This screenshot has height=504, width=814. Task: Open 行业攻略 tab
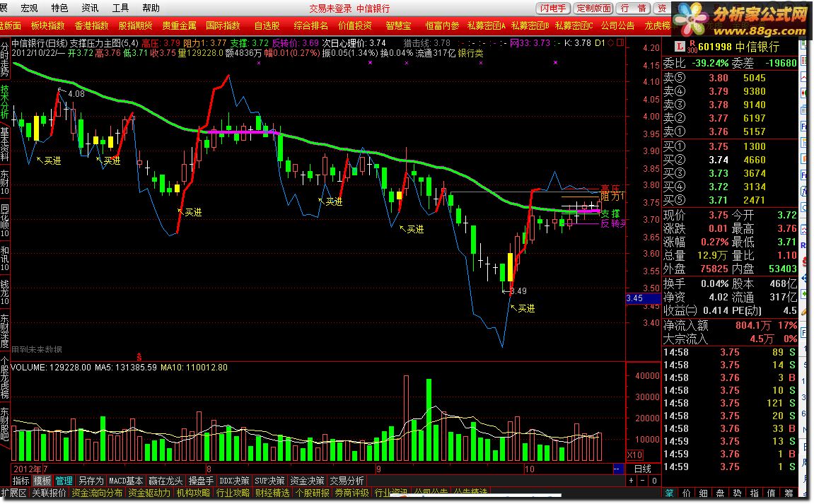(233, 493)
